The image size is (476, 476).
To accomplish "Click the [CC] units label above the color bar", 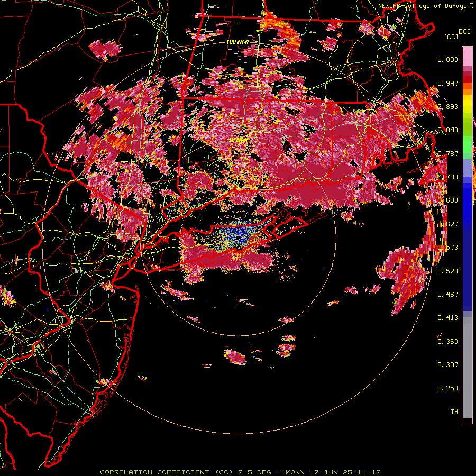I will pyautogui.click(x=451, y=36).
